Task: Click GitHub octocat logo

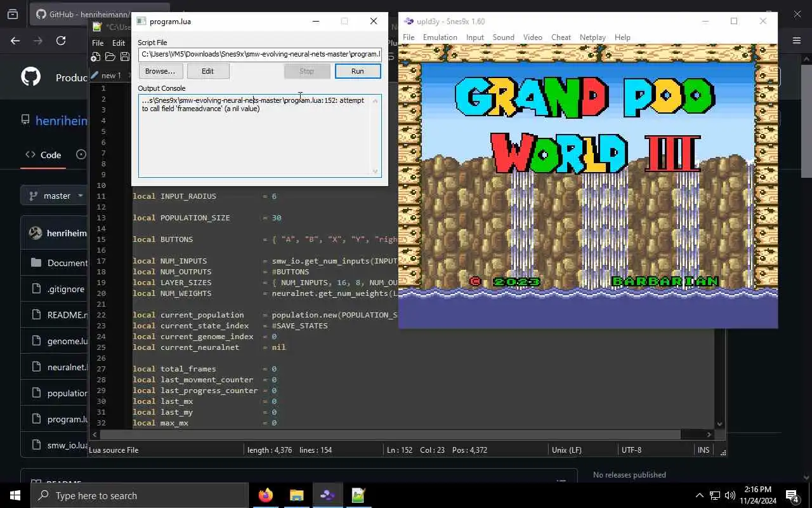Action: (30, 77)
